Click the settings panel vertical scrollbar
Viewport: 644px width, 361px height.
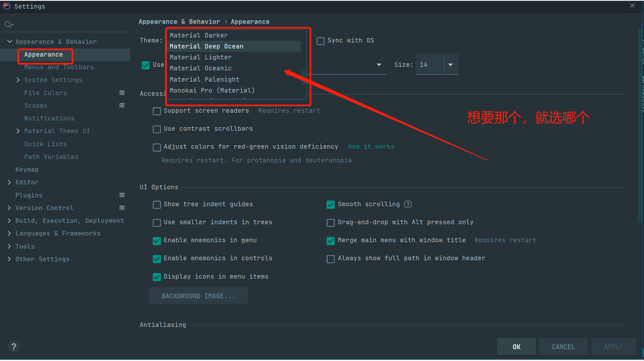click(640, 125)
